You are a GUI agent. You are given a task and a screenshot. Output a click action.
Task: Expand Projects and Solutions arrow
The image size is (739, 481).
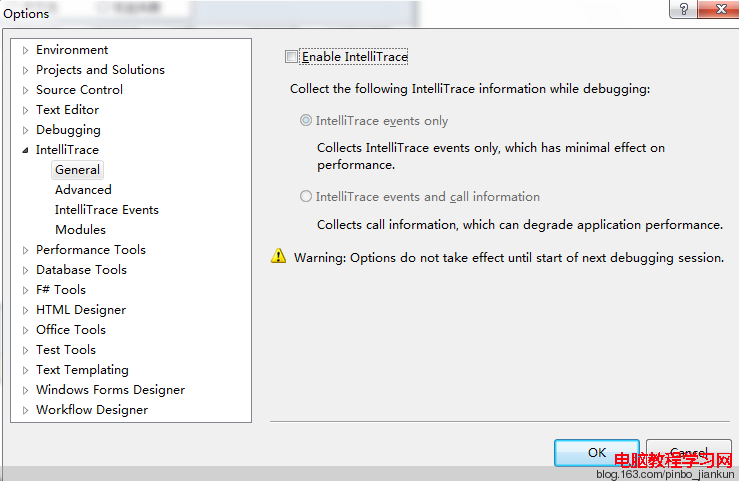point(25,70)
